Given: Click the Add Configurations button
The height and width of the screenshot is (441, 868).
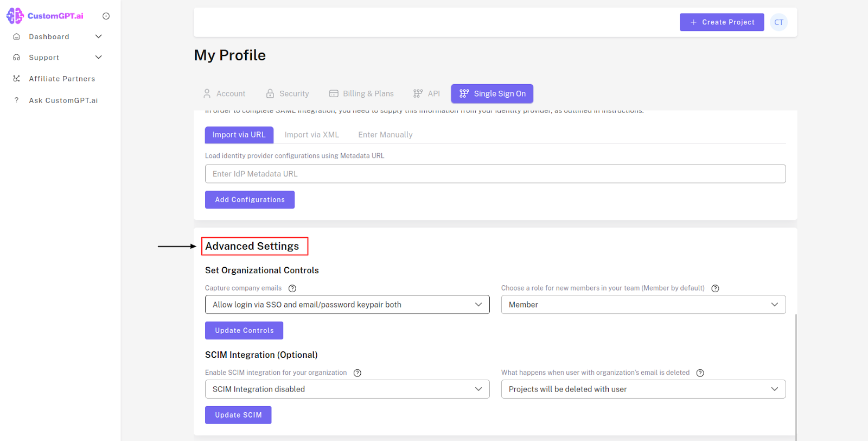Looking at the screenshot, I should tap(250, 200).
